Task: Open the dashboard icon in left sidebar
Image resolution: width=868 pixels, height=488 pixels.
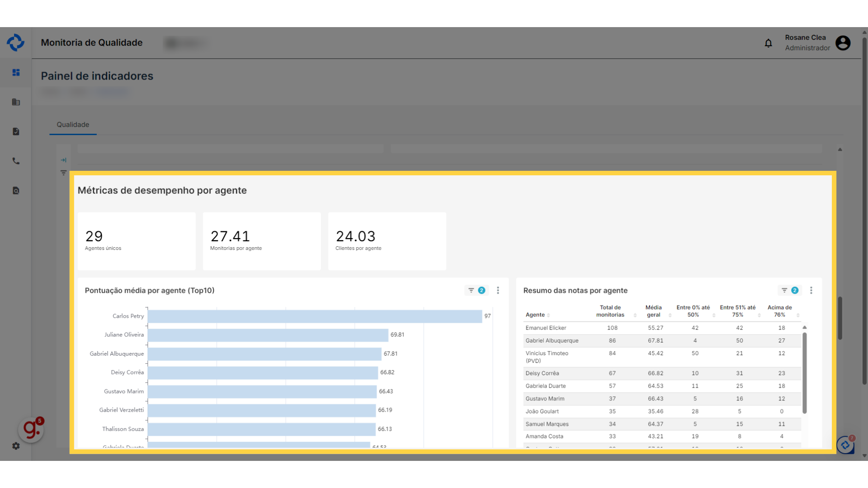Action: [x=16, y=72]
